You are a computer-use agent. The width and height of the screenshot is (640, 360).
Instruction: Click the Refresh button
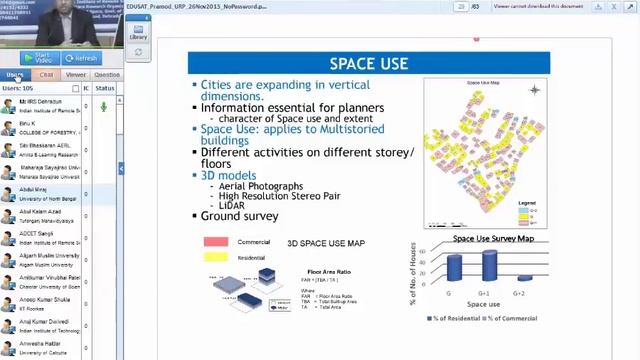(82, 58)
